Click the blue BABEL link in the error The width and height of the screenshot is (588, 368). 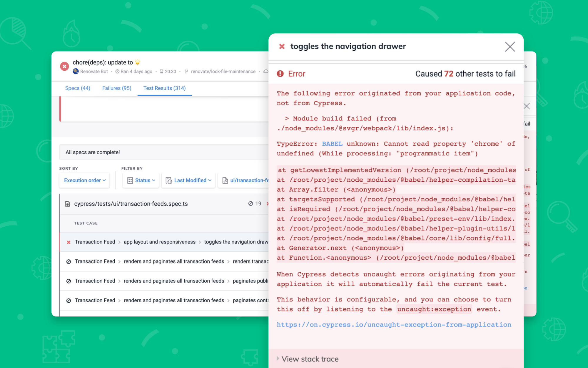(x=332, y=144)
